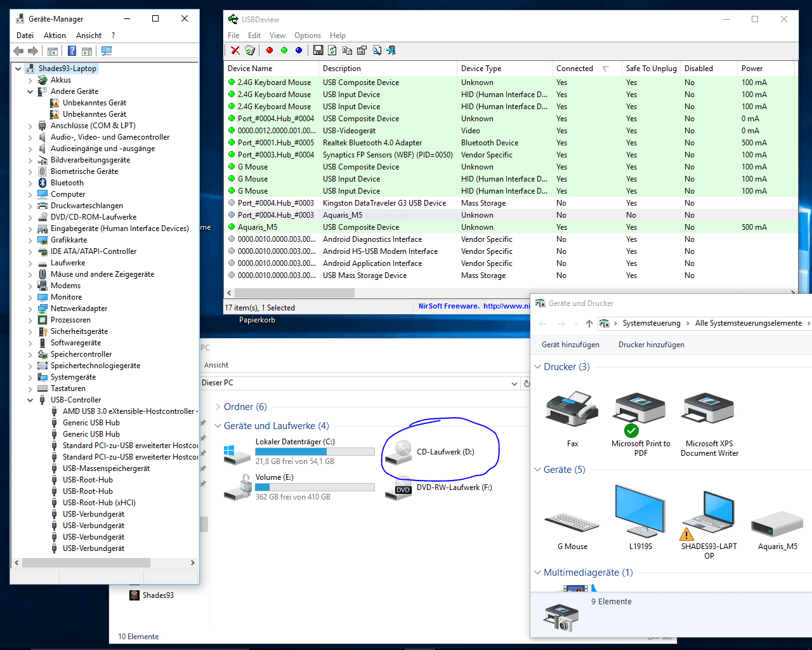Click the C: drive usage bar
812x650 pixels.
[x=315, y=452]
